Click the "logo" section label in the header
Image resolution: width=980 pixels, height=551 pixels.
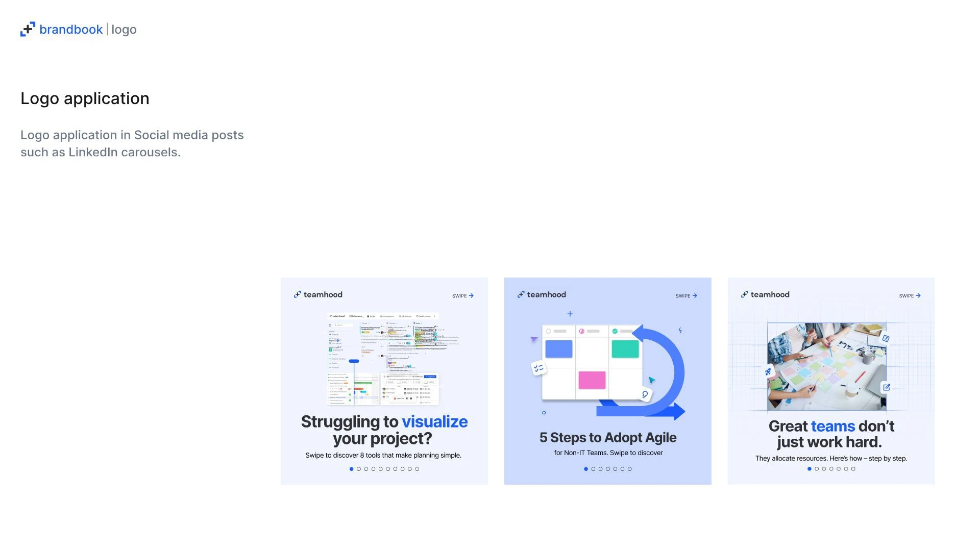tap(124, 30)
